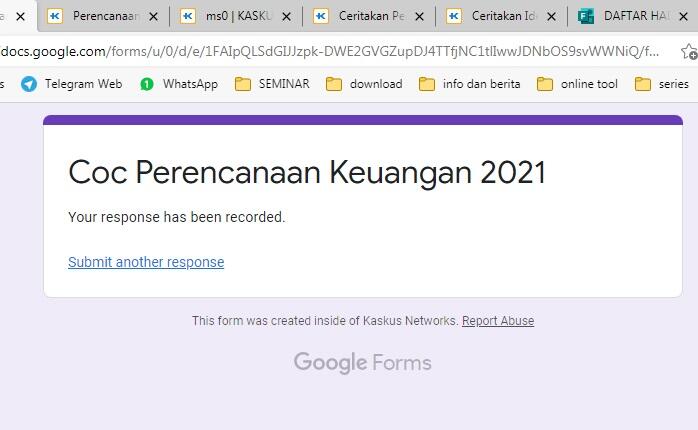Open the SEMINAR bookmark folder
Image resolution: width=698 pixels, height=430 pixels.
272,84
